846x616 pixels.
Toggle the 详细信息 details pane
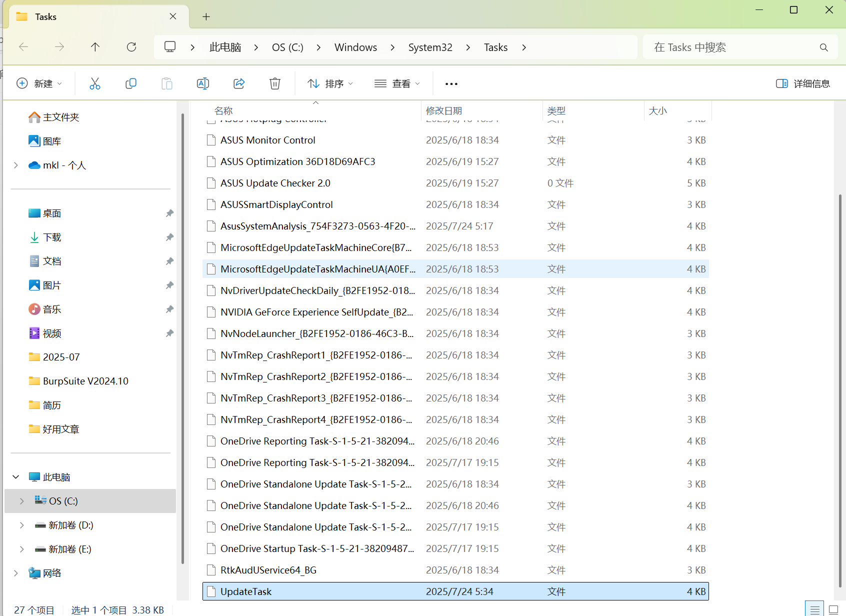tap(803, 83)
